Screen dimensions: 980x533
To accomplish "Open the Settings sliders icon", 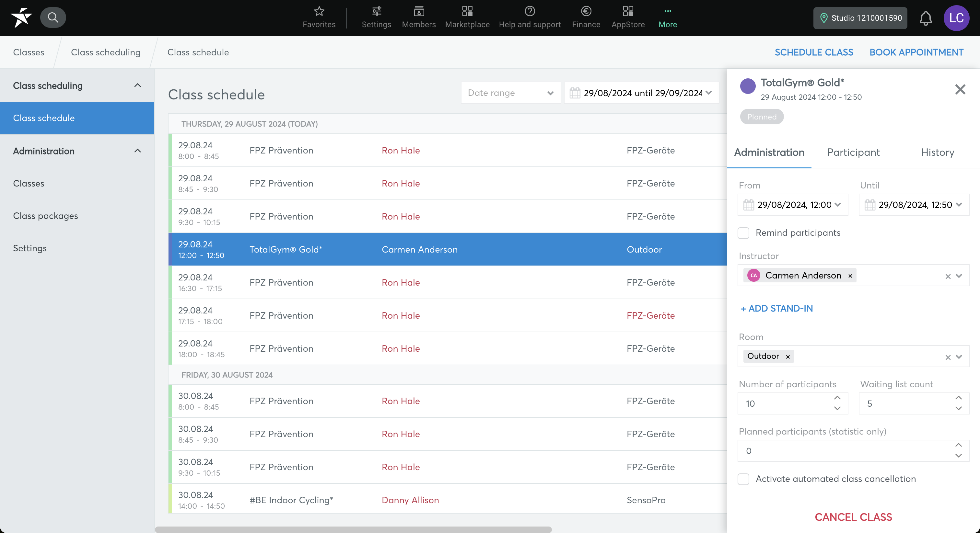I will coord(376,11).
